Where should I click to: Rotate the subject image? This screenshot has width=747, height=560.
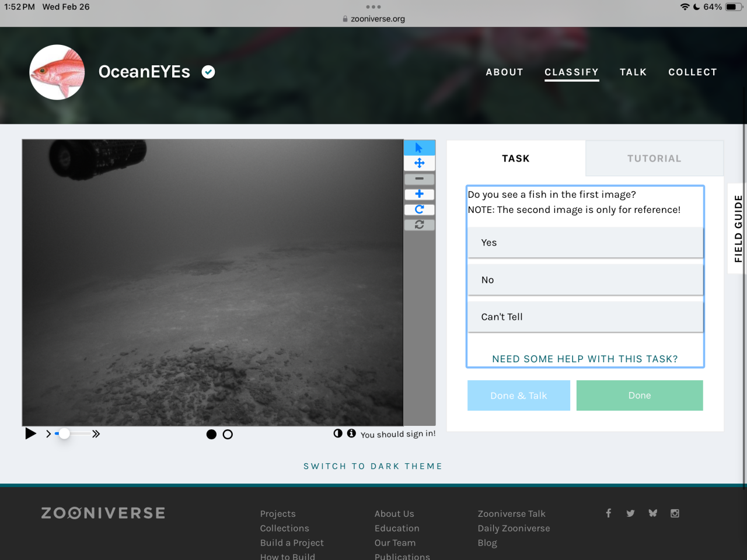tap(419, 209)
